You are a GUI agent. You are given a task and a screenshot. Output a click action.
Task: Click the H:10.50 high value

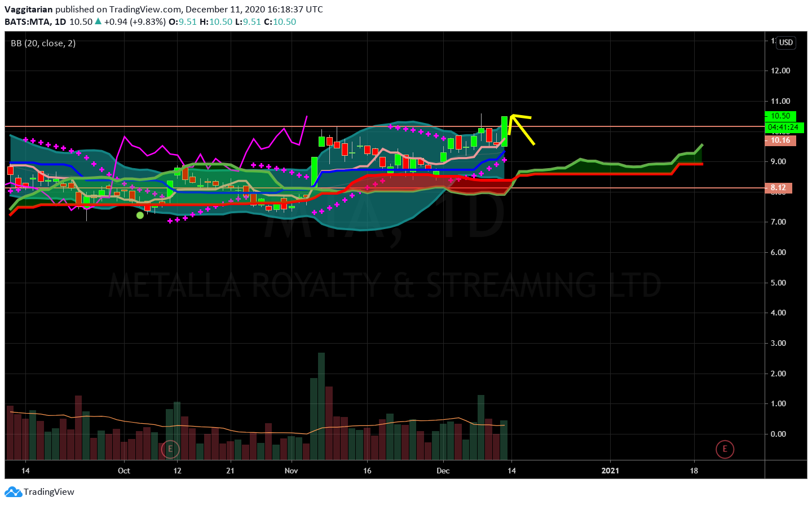click(x=216, y=21)
